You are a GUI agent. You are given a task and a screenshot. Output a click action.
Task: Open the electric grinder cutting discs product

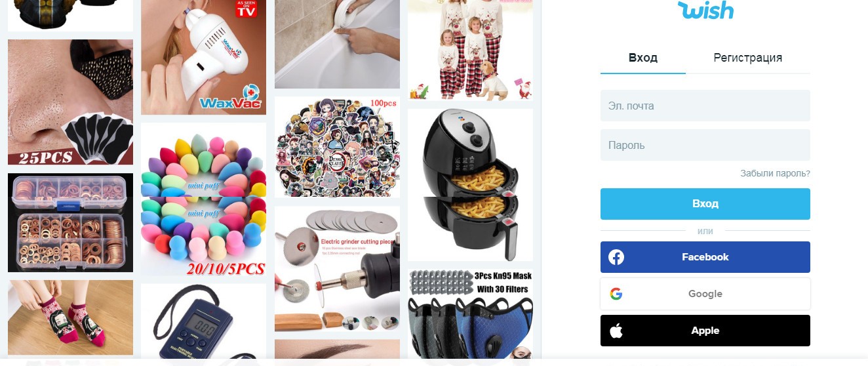(x=337, y=269)
